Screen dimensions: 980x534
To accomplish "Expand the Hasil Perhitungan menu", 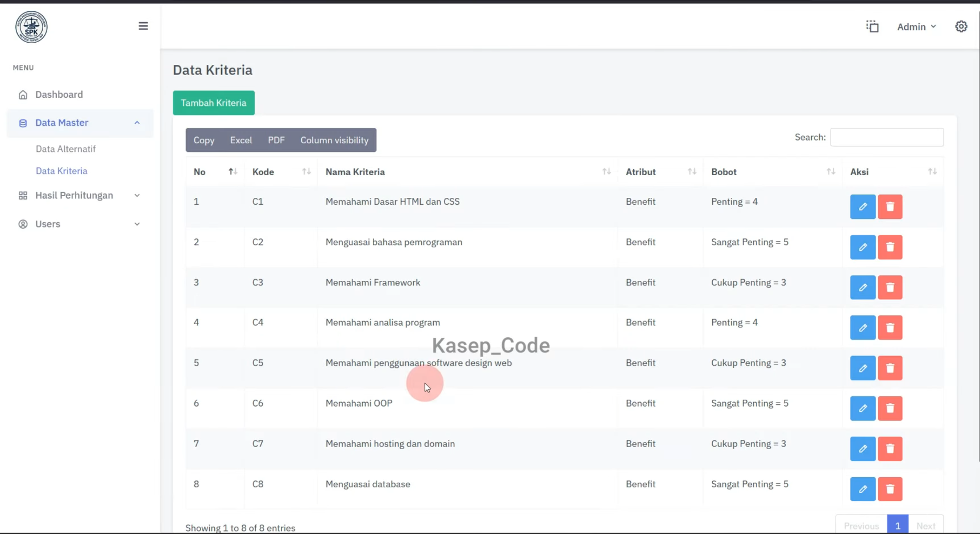I will 80,196.
